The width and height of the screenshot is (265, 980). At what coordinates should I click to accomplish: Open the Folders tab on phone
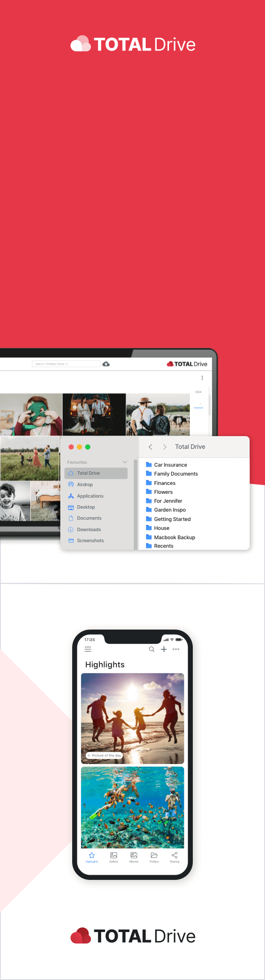click(x=154, y=857)
